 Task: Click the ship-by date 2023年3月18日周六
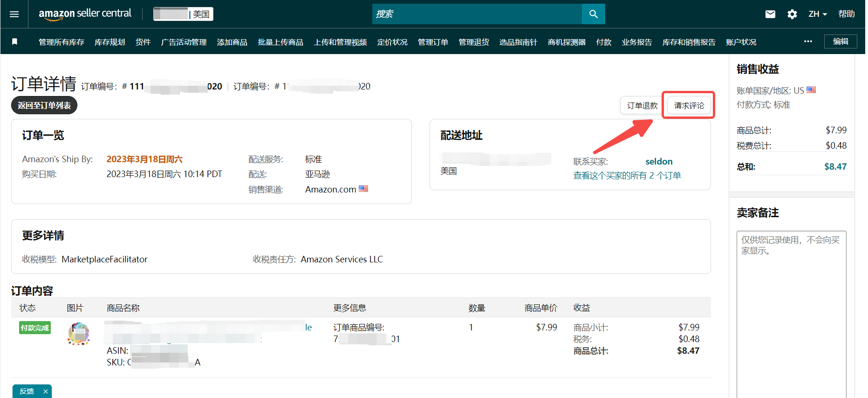tap(144, 159)
